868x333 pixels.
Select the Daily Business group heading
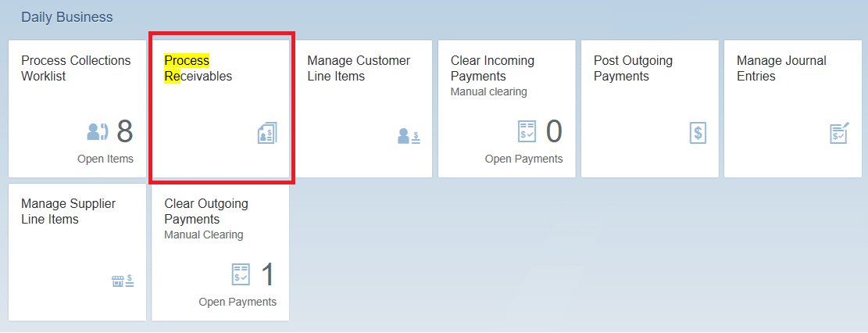coord(67,16)
